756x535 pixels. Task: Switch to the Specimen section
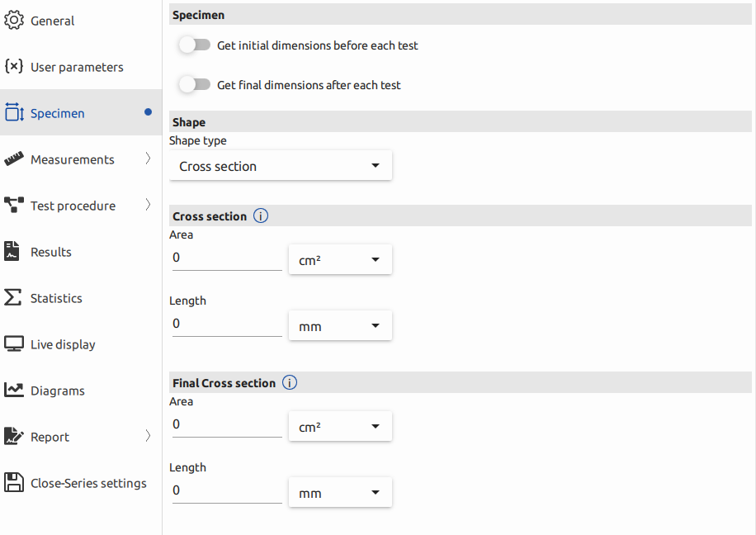click(58, 113)
